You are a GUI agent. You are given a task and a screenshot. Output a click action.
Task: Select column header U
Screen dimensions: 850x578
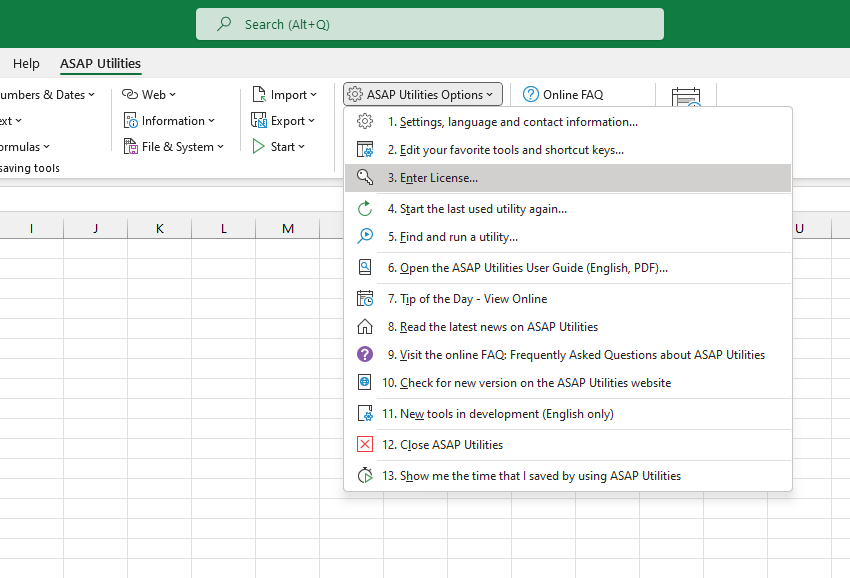click(x=800, y=228)
